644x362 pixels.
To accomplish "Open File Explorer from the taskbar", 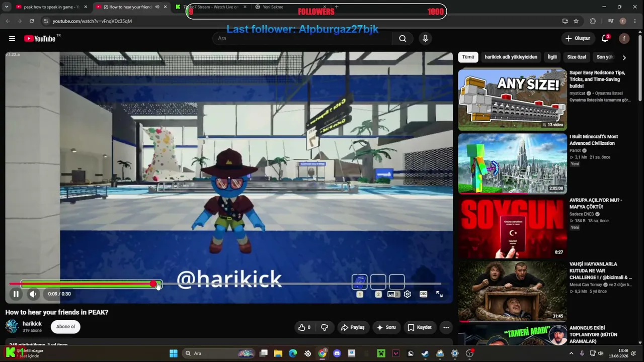I will (278, 353).
